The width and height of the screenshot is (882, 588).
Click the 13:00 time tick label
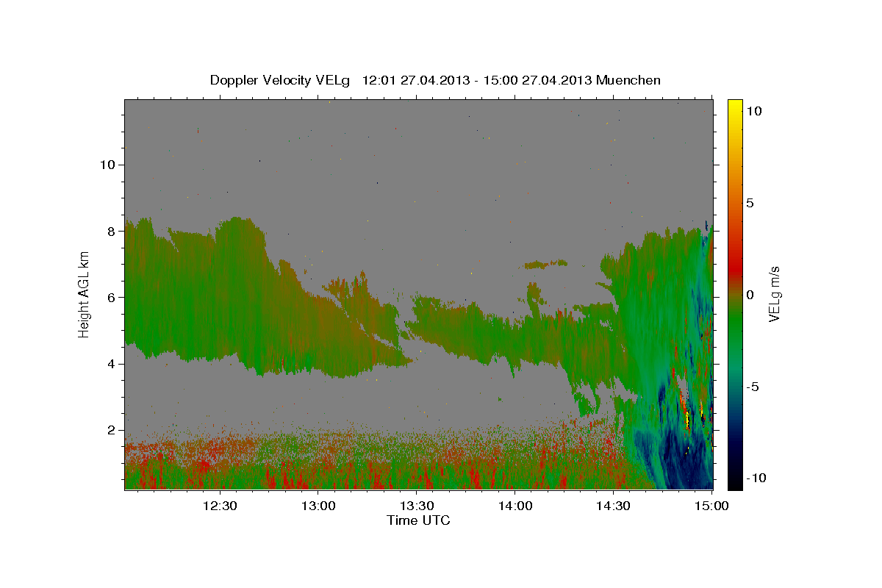(318, 506)
